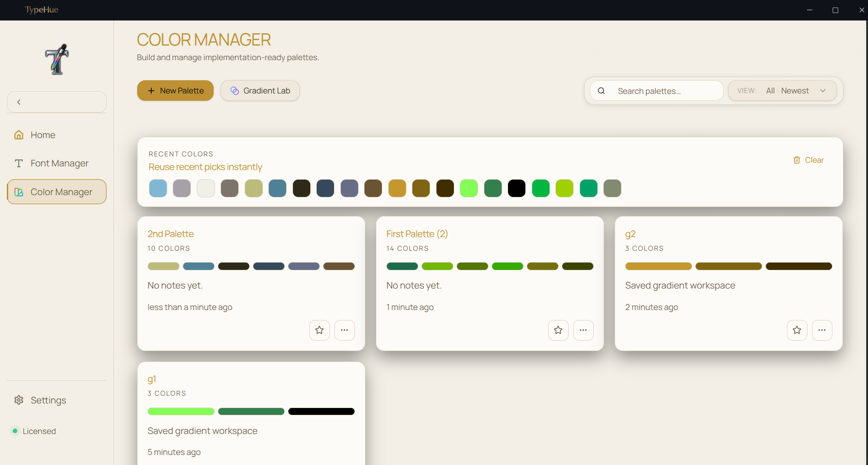This screenshot has width=868, height=465.
Task: Favorite the 2nd Palette with star
Action: click(319, 330)
